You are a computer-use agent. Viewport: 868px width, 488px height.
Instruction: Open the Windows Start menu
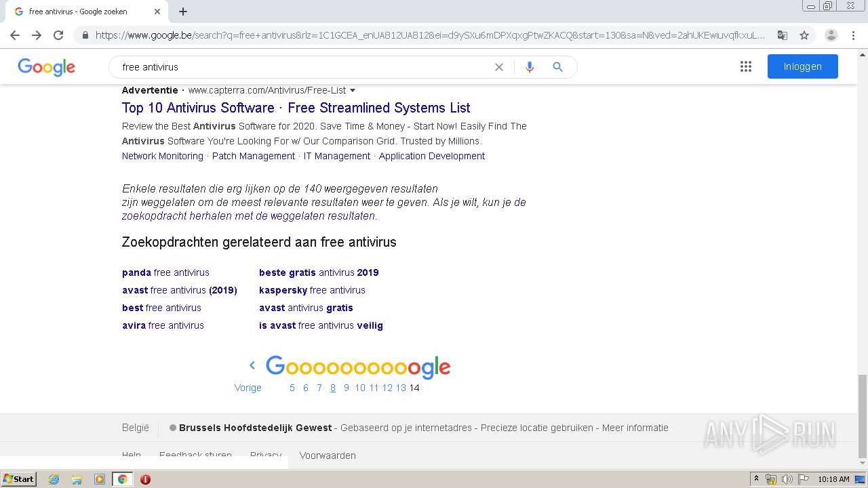point(19,479)
